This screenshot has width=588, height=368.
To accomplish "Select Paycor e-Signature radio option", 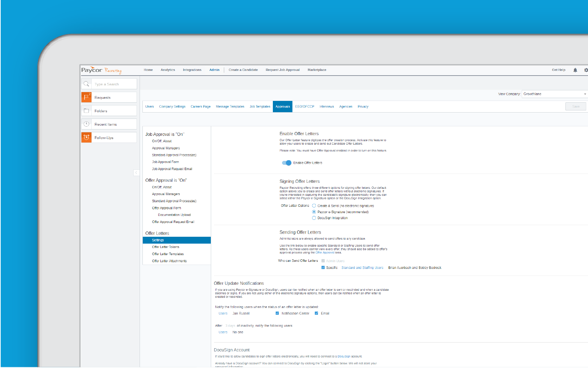I will coord(314,212).
